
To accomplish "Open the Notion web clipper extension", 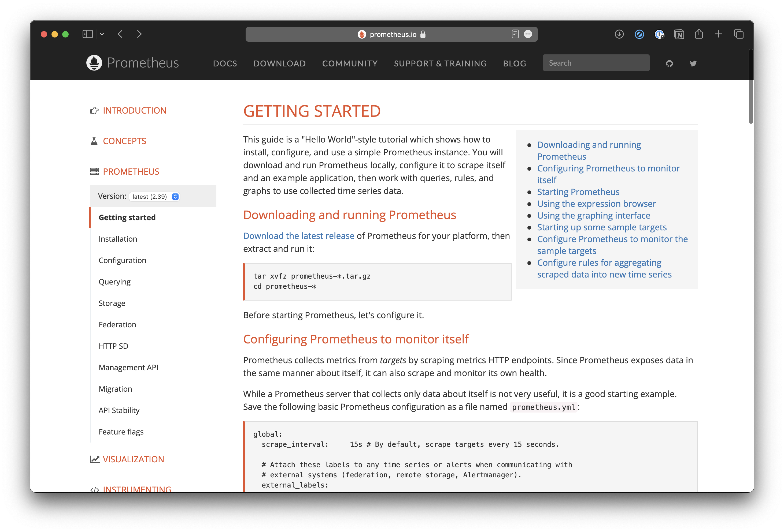I will coord(679,34).
